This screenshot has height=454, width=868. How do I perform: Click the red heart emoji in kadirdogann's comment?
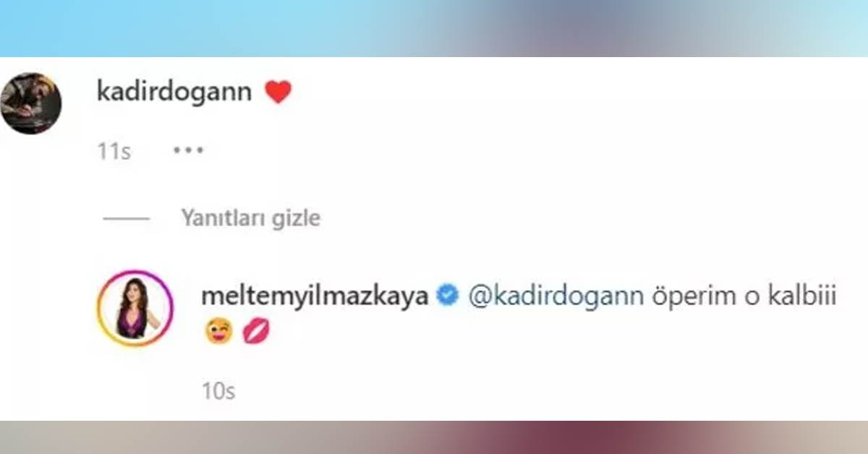[278, 93]
